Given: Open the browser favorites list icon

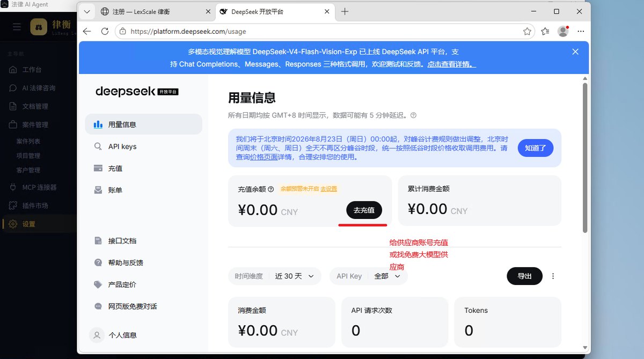Looking at the screenshot, I should [545, 32].
